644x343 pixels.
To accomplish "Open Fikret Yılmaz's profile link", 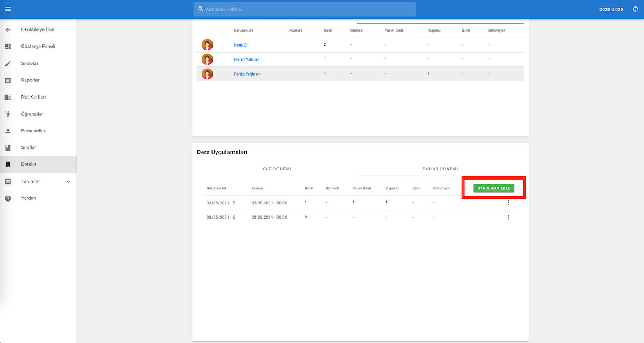I will 246,59.
